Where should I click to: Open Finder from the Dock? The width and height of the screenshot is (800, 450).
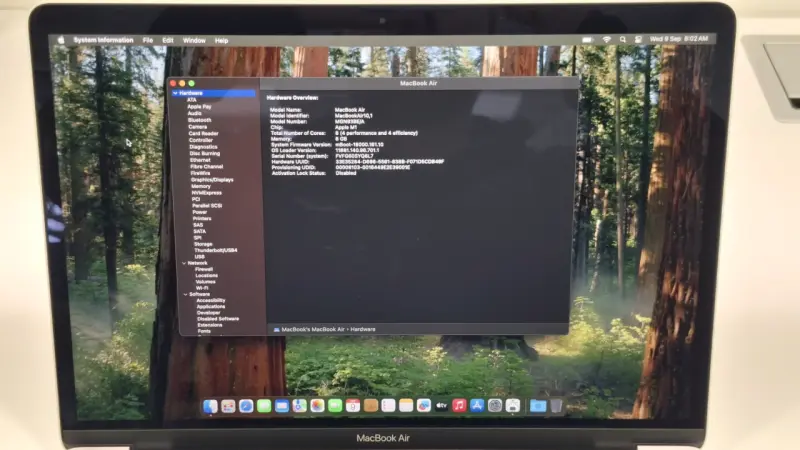210,406
